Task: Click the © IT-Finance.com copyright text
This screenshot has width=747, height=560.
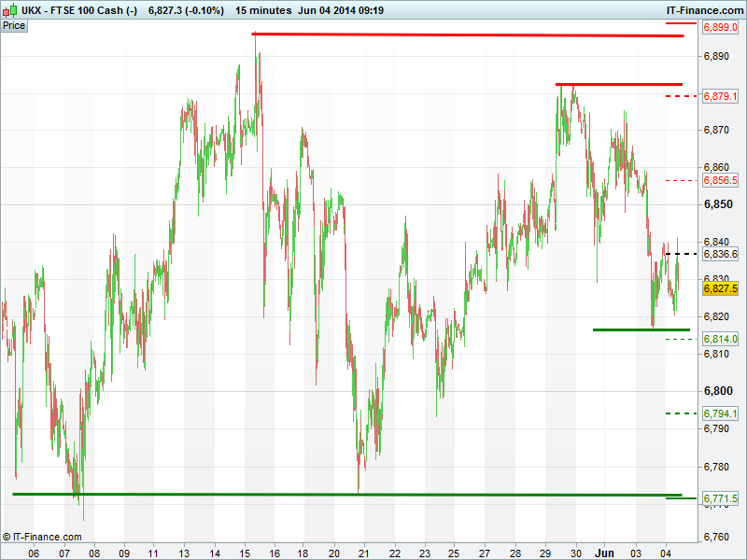Action: tap(42, 537)
